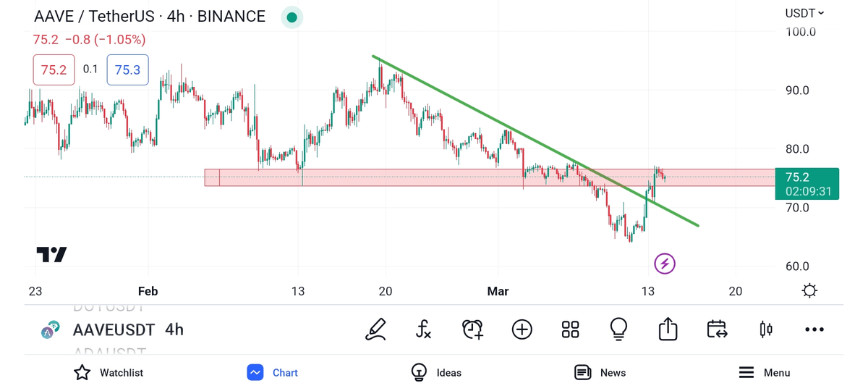The height and width of the screenshot is (391, 868).
Task: Toggle the green market status indicator
Action: point(292,17)
